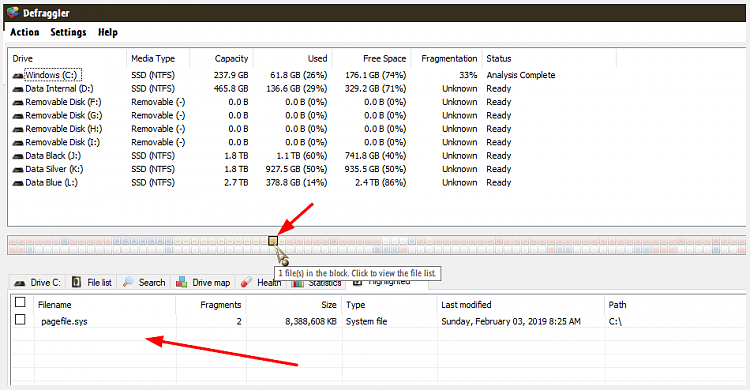The width and height of the screenshot is (750, 390).
Task: Open the Action menu
Action: [x=25, y=32]
